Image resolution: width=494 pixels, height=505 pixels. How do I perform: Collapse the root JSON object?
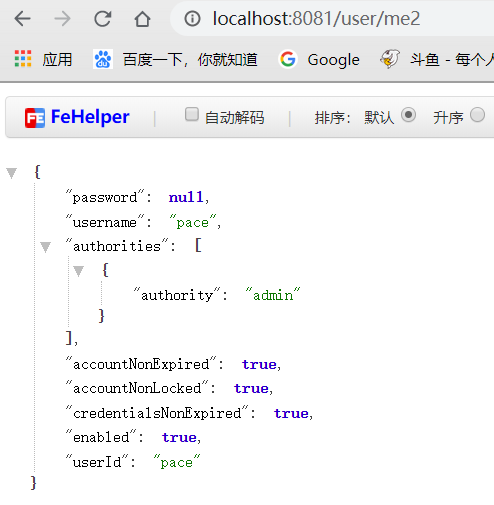(12, 173)
